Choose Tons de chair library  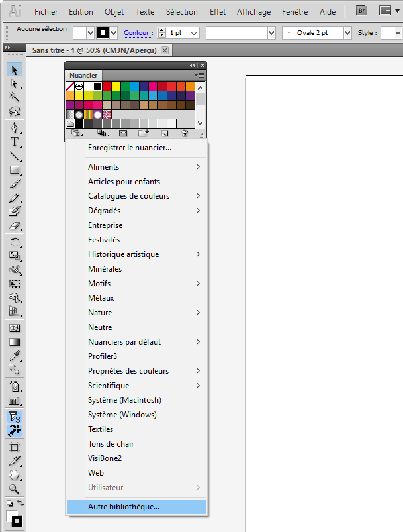(136, 444)
